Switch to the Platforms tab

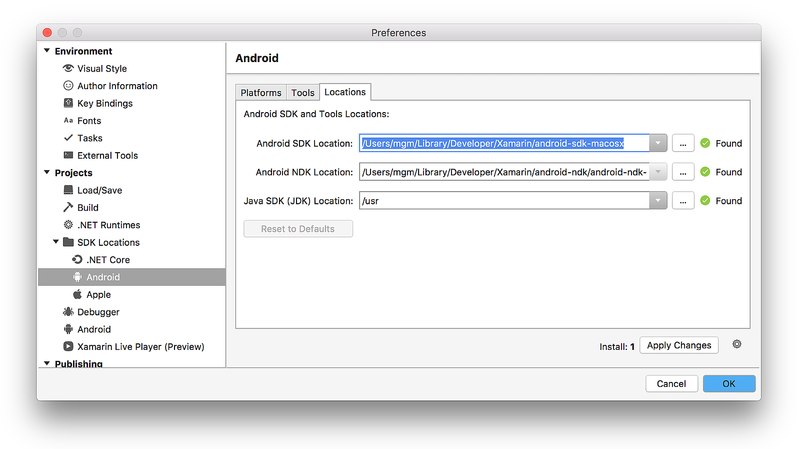[261, 92]
